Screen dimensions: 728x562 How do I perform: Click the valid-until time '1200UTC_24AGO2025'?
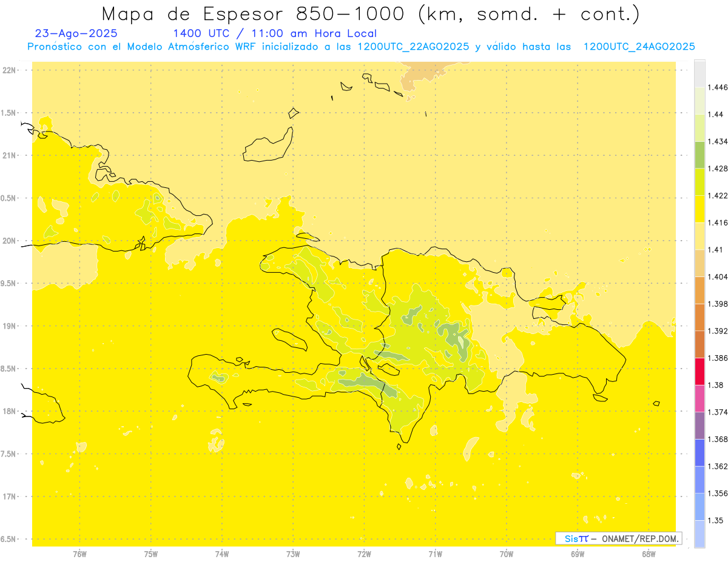coord(639,47)
